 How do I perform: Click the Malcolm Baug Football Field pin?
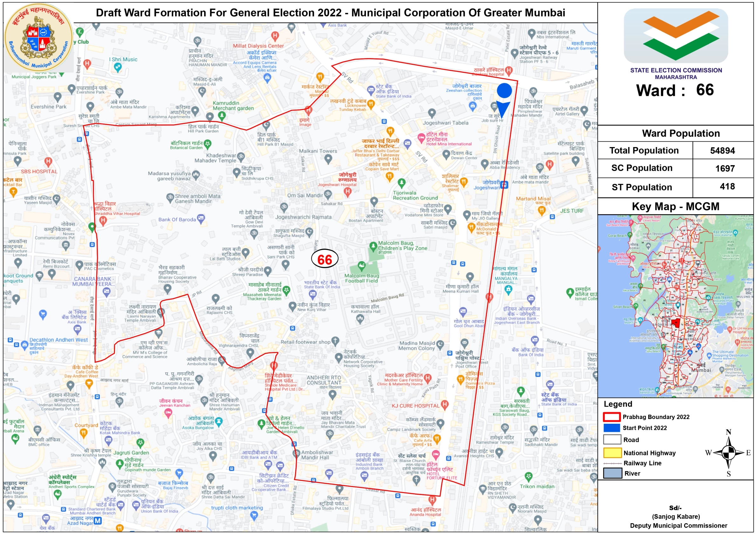361,266
